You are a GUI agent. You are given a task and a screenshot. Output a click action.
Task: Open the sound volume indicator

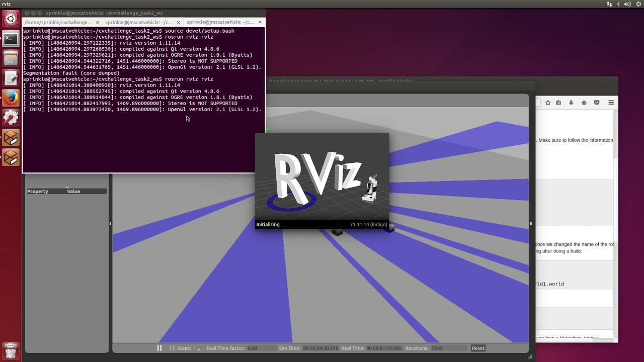pos(627,4)
